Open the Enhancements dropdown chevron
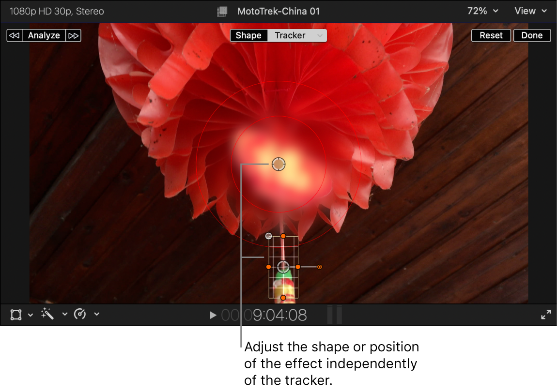This screenshot has width=558, height=392. click(x=65, y=314)
